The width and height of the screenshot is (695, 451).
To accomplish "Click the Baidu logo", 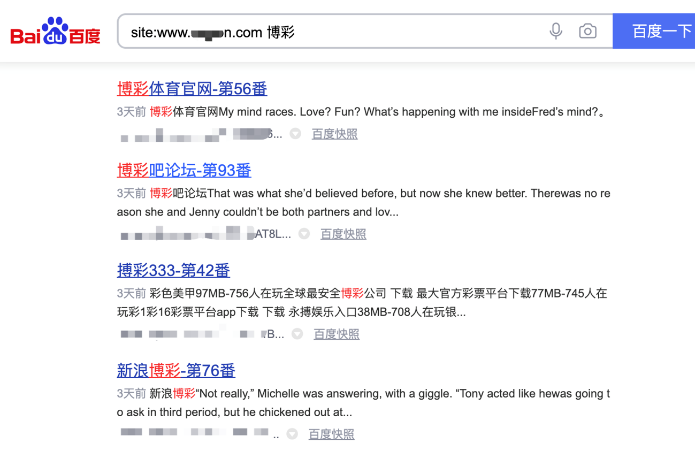I will [x=55, y=31].
